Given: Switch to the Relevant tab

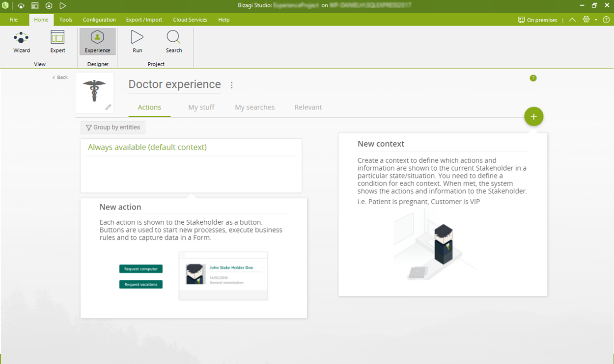Looking at the screenshot, I should (x=308, y=107).
